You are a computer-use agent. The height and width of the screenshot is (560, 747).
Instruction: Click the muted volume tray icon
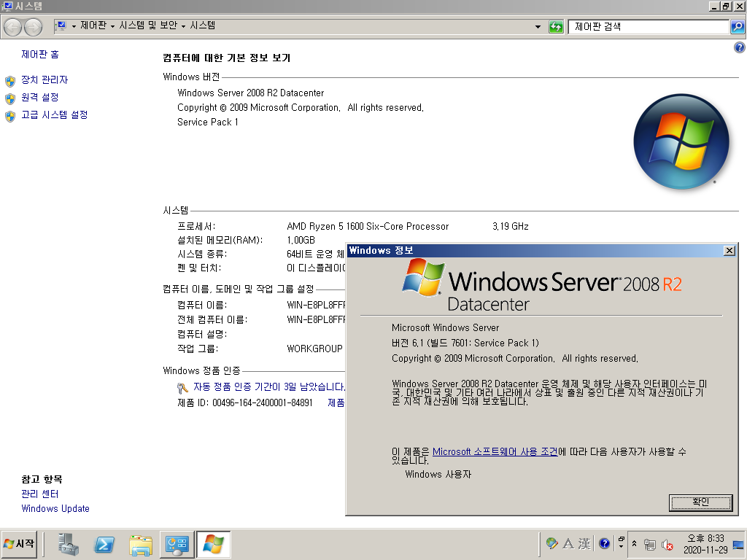point(667,544)
